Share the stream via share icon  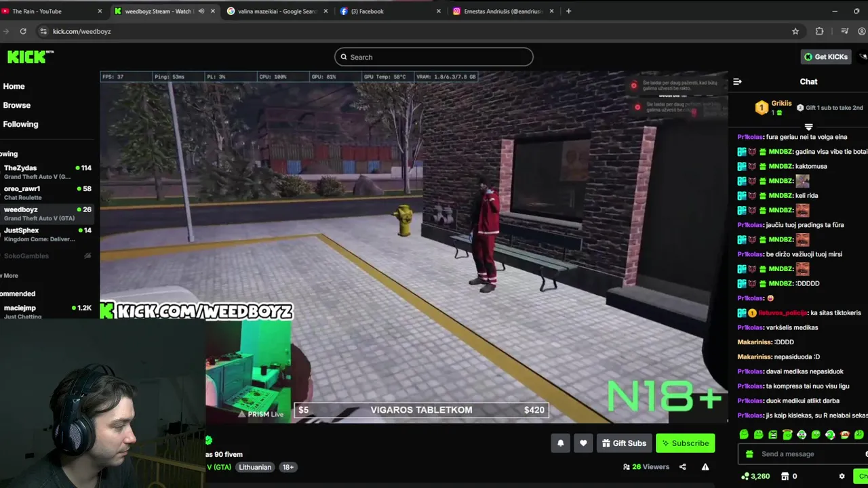coord(682,467)
